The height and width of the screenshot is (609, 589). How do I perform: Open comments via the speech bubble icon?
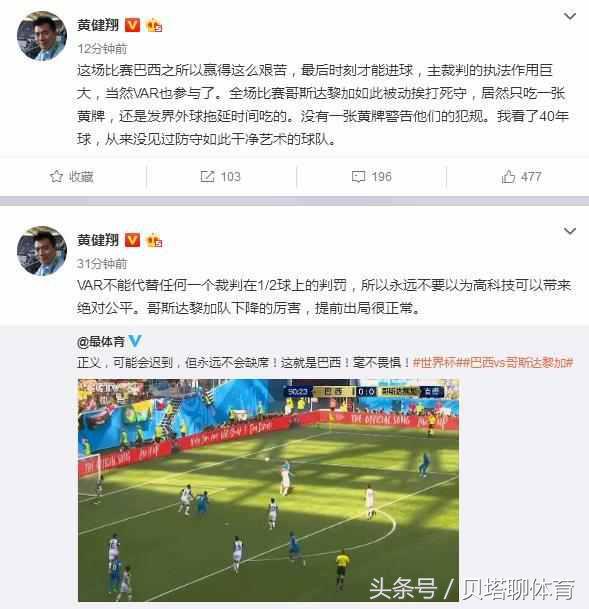coord(358,177)
